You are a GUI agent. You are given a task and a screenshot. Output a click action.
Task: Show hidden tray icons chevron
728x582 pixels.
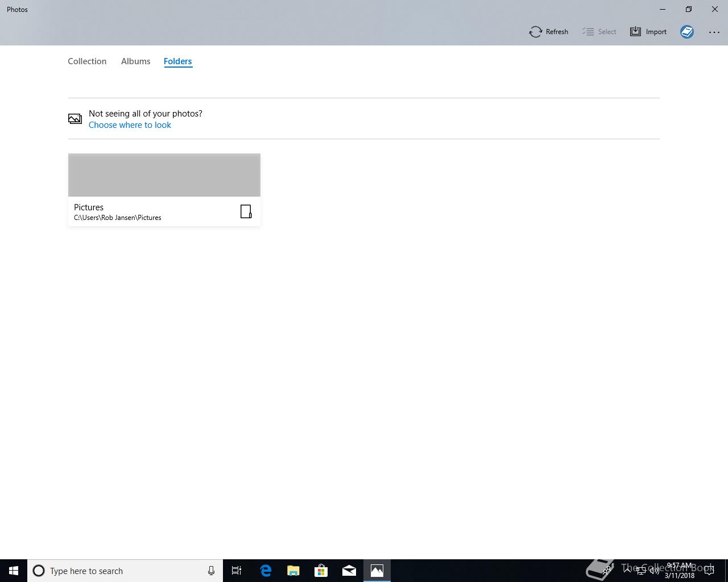627,571
